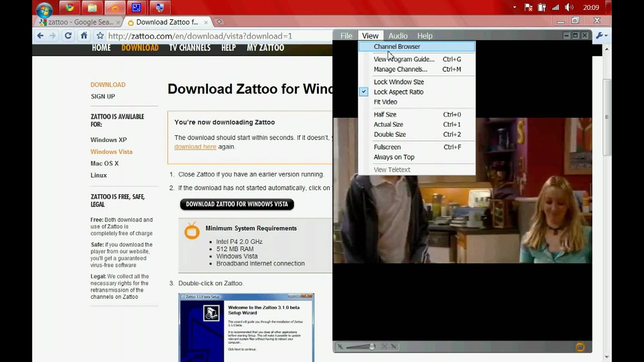Select Linux platform link
Screen dimensions: 644x362
tap(99, 175)
